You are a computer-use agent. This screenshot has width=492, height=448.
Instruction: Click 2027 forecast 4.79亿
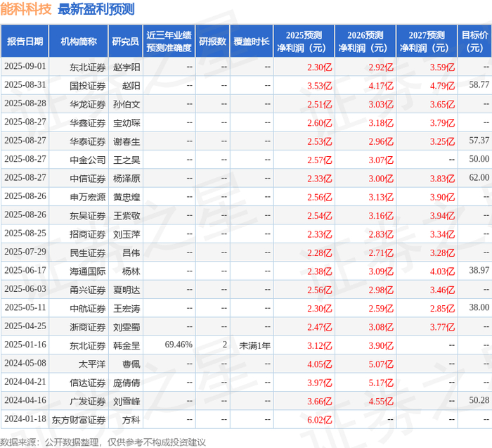click(x=442, y=86)
